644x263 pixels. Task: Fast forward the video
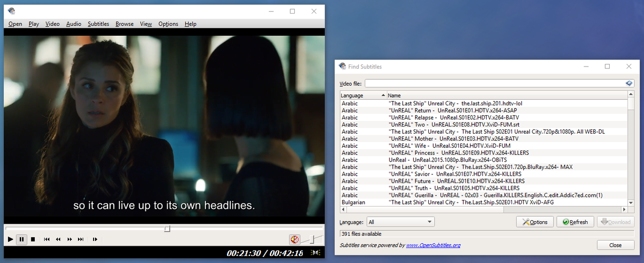pos(69,239)
